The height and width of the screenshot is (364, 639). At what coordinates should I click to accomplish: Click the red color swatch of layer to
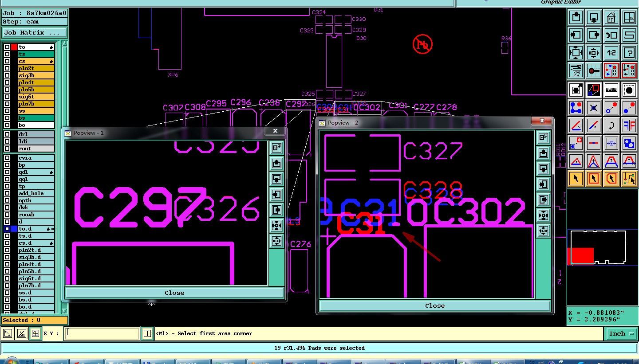tap(14, 47)
